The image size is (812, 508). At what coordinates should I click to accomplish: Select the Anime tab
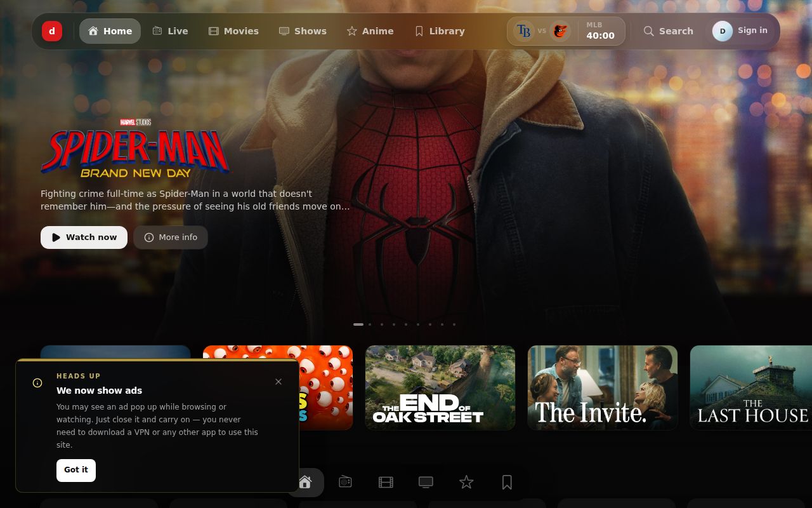pyautogui.click(x=370, y=31)
